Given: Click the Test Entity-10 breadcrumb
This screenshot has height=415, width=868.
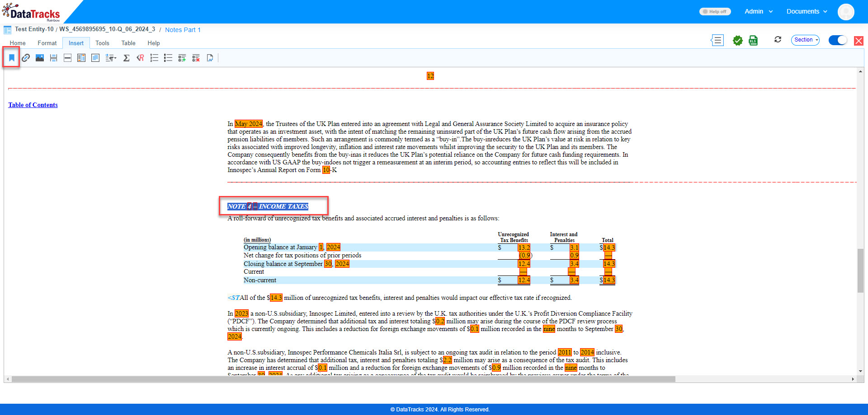Looking at the screenshot, I should pyautogui.click(x=34, y=29).
